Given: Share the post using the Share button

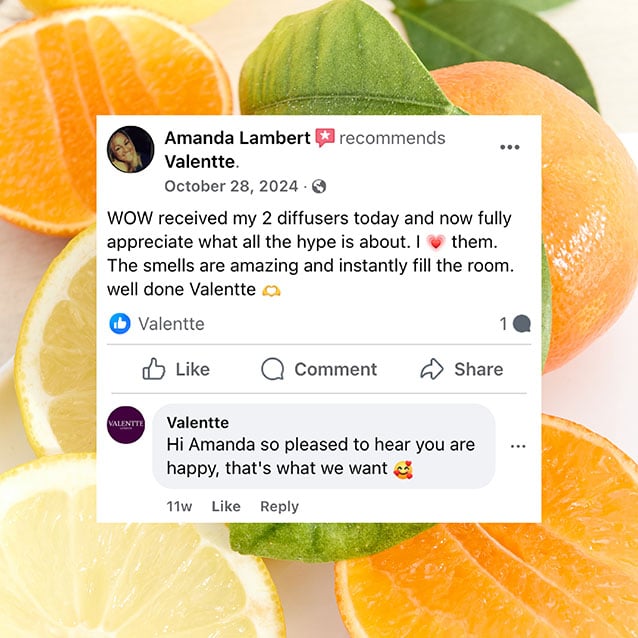Looking at the screenshot, I should coord(462,369).
